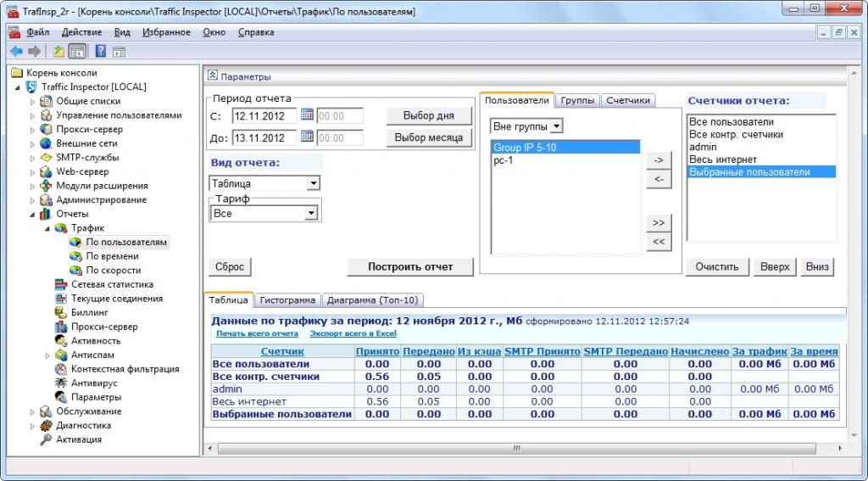Open the Активность report

(x=95, y=341)
